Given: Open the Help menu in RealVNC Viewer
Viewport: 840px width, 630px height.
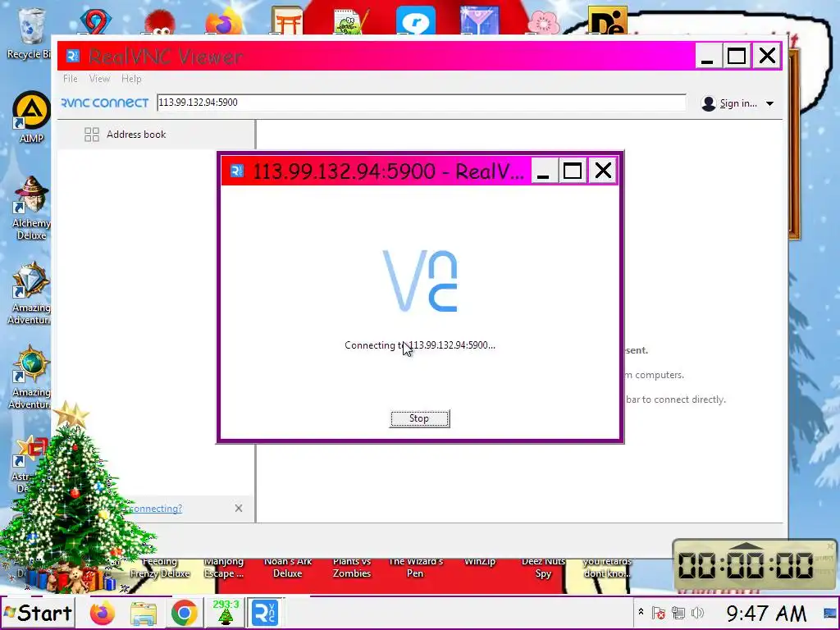Looking at the screenshot, I should click(x=131, y=79).
